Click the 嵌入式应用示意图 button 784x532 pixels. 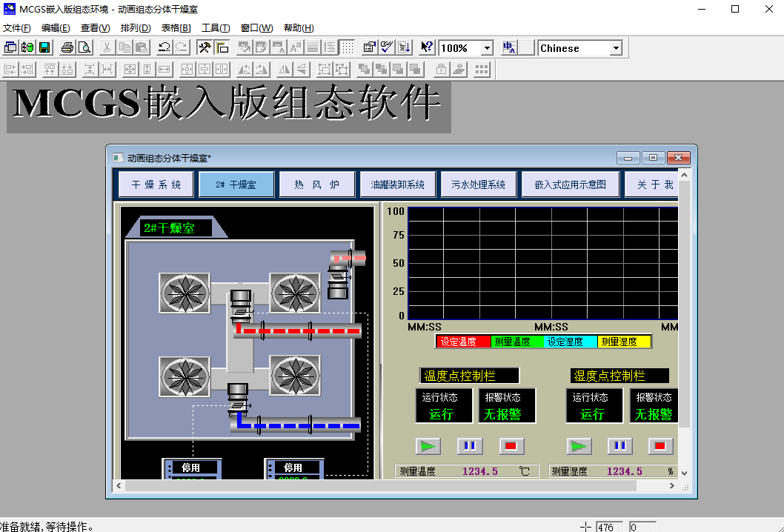pyautogui.click(x=570, y=184)
